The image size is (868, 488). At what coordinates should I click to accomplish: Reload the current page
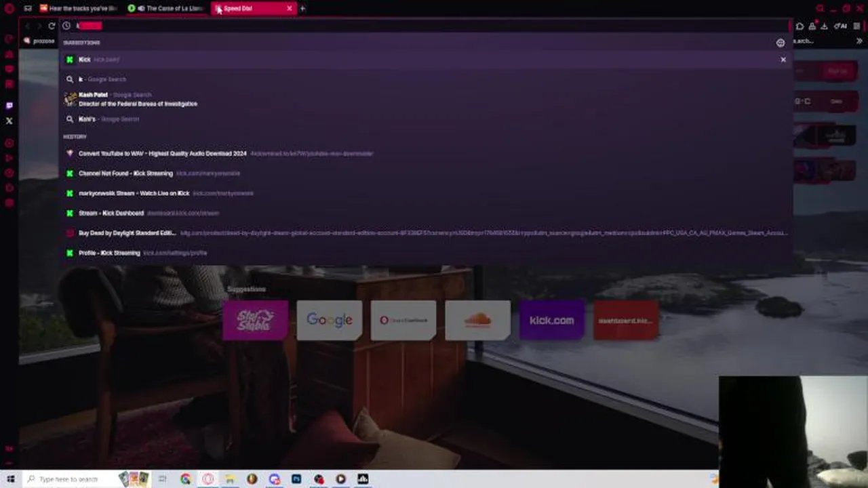52,26
